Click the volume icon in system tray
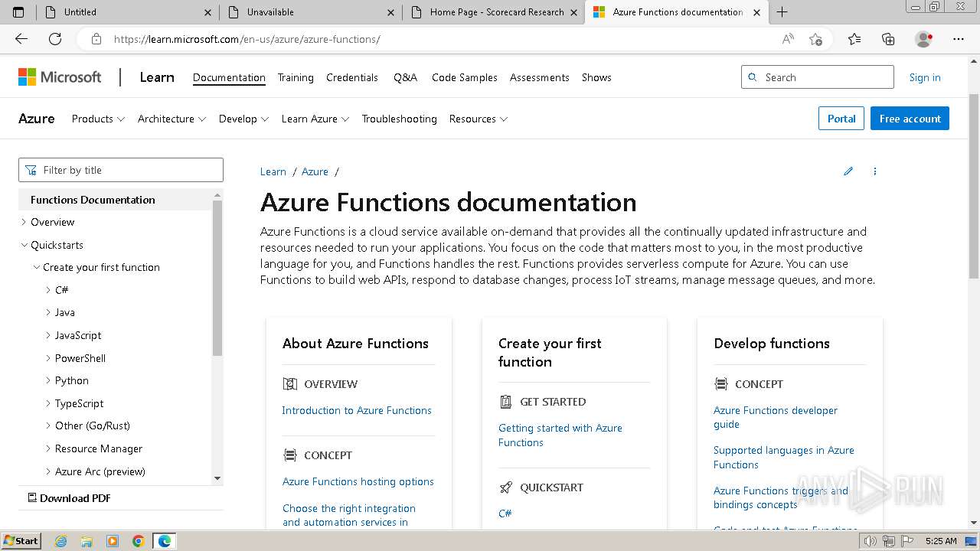The width and height of the screenshot is (980, 551). coord(871,541)
